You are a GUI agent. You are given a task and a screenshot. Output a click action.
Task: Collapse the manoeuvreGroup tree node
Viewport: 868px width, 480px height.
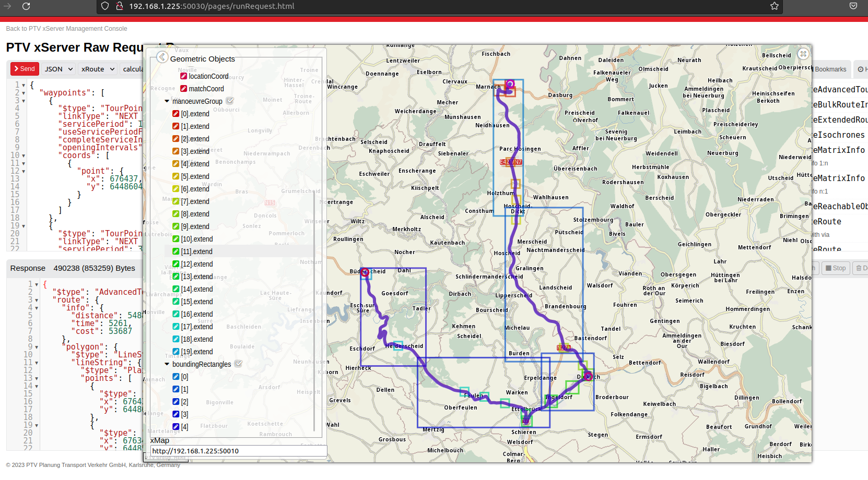click(167, 101)
